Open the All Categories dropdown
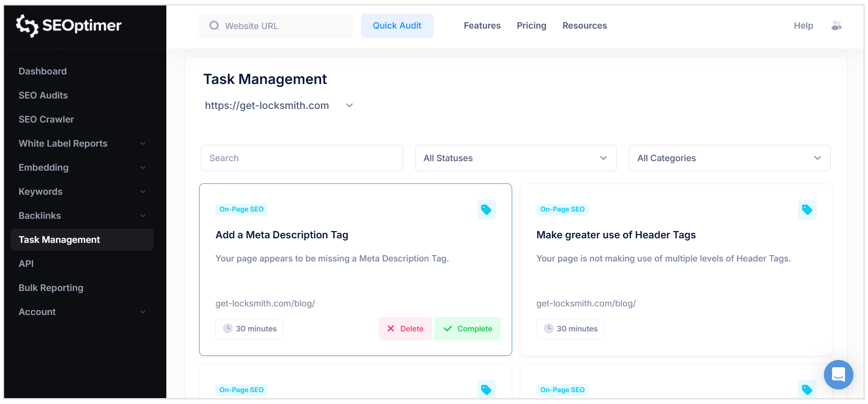 point(730,158)
